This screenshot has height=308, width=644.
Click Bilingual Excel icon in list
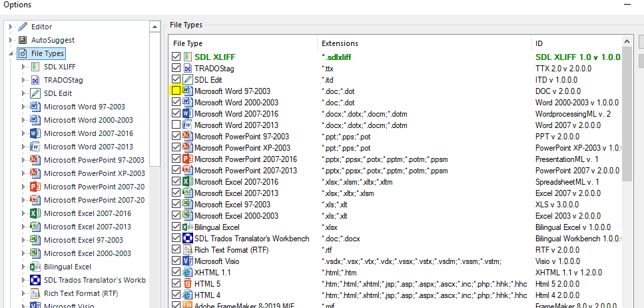(188, 227)
